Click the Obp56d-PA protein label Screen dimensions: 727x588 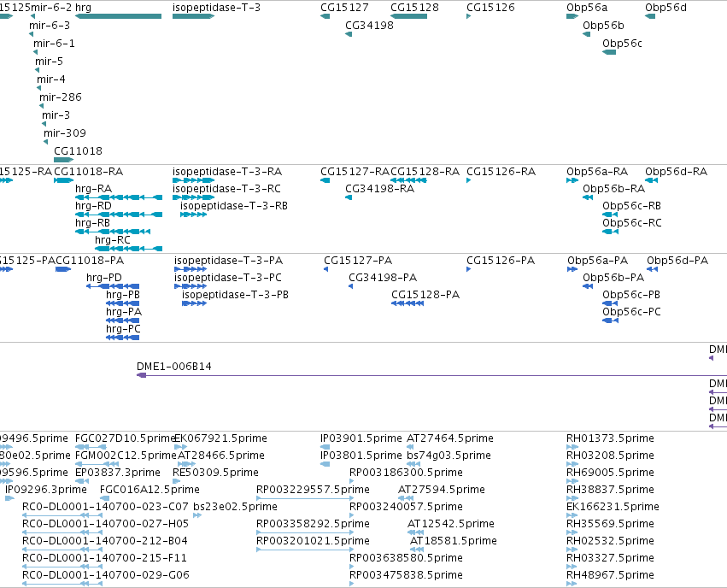677,261
